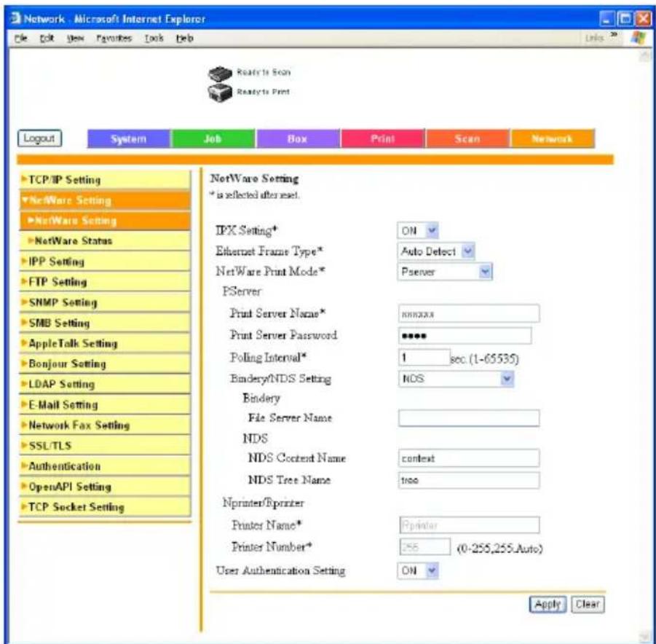
Task: Open the Bindery/NDS Setting dropdown
Action: click(x=456, y=379)
